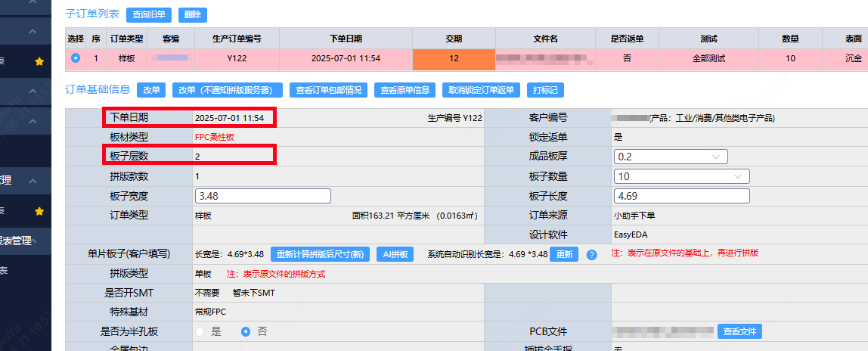Click the blue help question mark icon
The width and height of the screenshot is (868, 351).
[592, 255]
